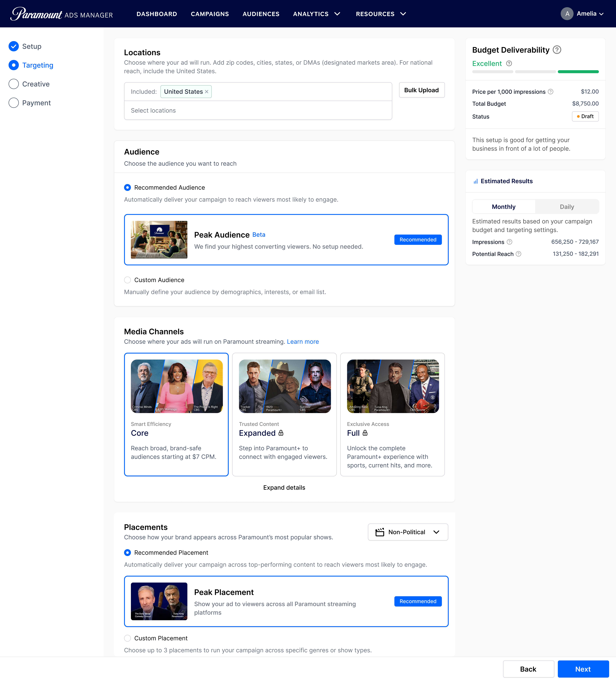Switch estimated results to Monthly
616x681 pixels.
(504, 207)
